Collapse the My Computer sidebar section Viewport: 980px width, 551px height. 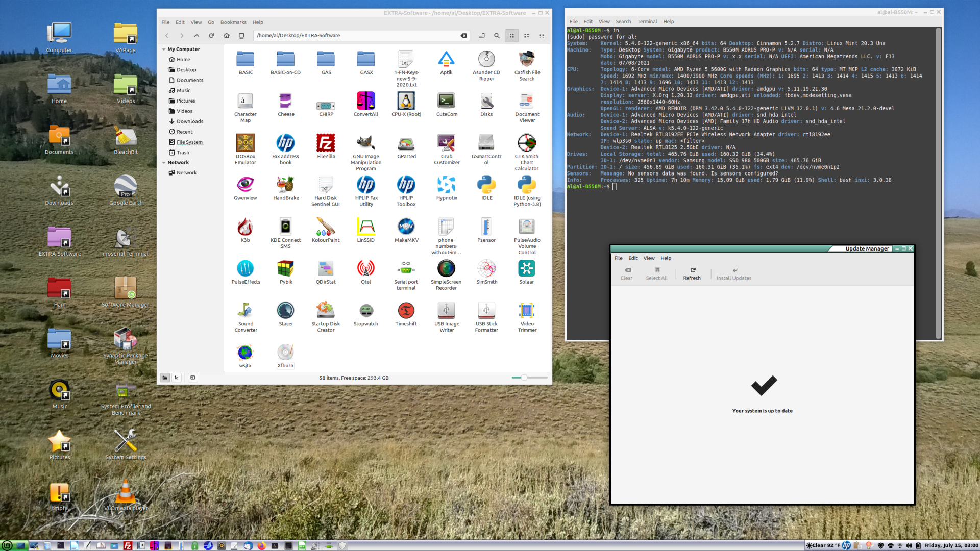(x=164, y=49)
